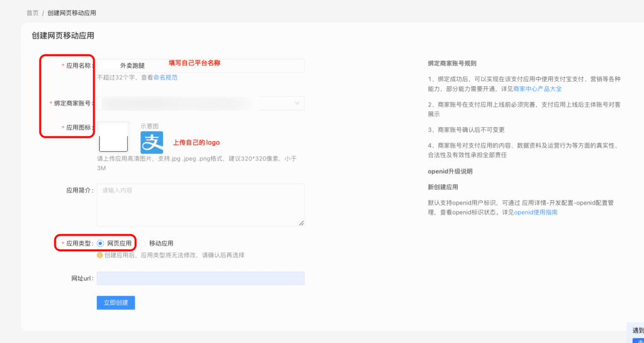Click the 创建网页移动应用 breadcrumb item
Screen dimensions: 644x343
pyautogui.click(x=72, y=13)
